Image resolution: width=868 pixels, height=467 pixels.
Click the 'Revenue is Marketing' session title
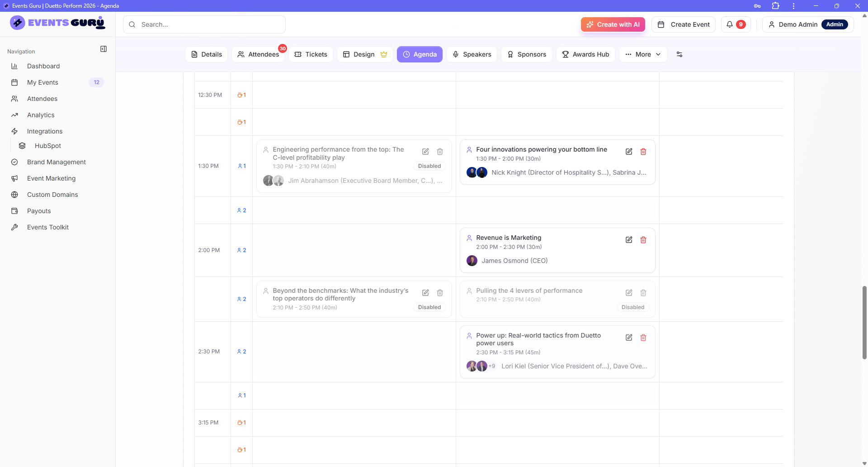point(509,238)
